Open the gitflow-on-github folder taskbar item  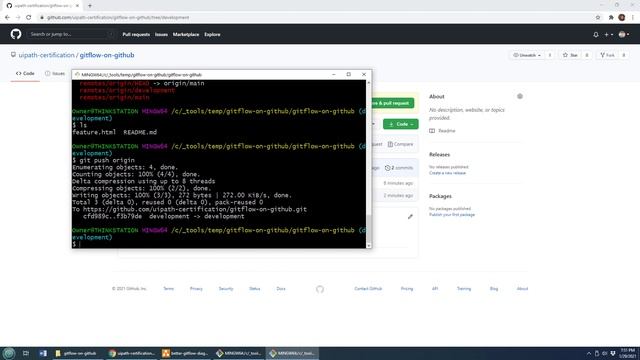pyautogui.click(x=77, y=353)
